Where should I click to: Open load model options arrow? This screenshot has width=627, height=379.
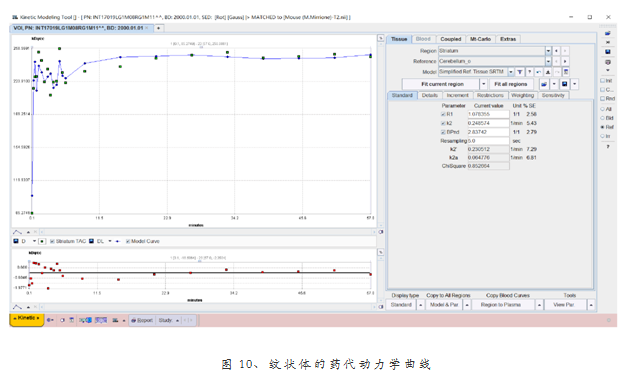point(554,84)
